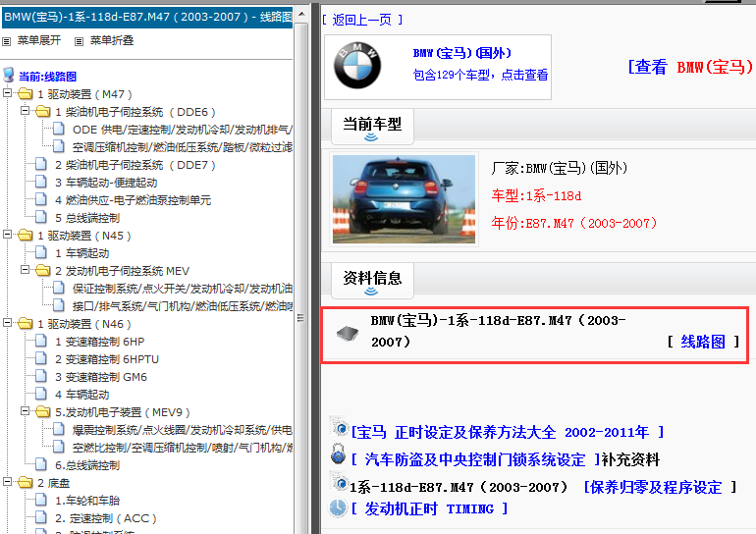Collapse the 1 驱动装置 (N46) node
Image resolution: width=756 pixels, height=534 pixels.
pyautogui.click(x=7, y=322)
